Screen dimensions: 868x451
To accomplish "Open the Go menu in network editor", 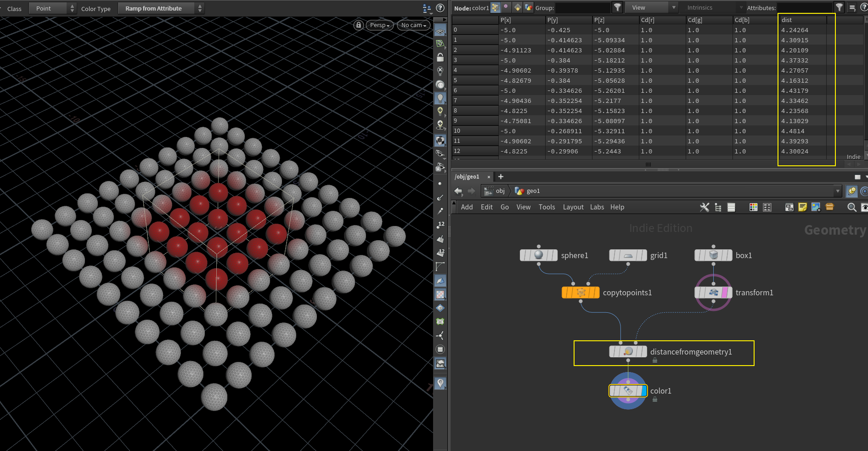I will click(504, 207).
